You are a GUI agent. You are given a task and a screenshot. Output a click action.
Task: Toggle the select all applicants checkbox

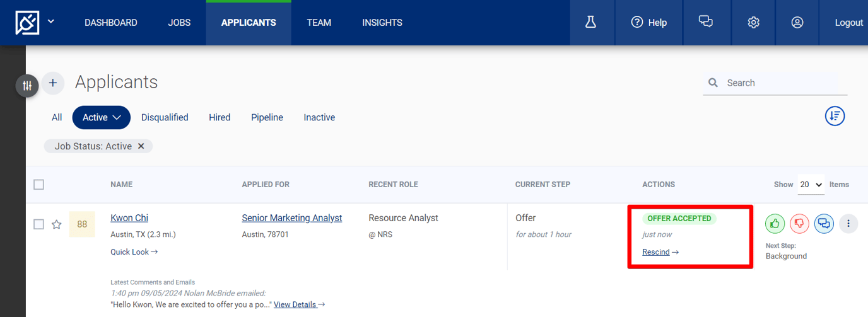pos(39,185)
